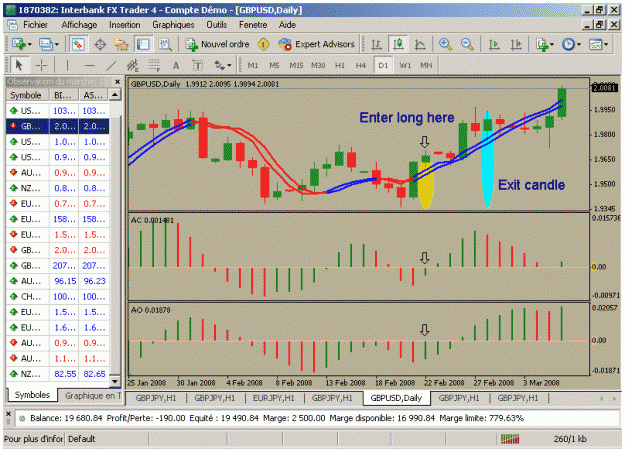Switch to MN timeframe
The height and width of the screenshot is (449, 625).
(x=426, y=65)
